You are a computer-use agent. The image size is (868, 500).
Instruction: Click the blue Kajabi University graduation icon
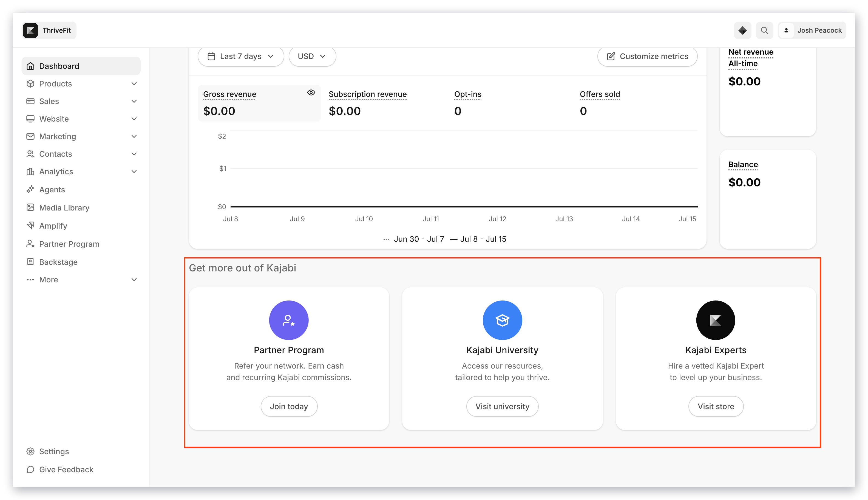tap(502, 320)
